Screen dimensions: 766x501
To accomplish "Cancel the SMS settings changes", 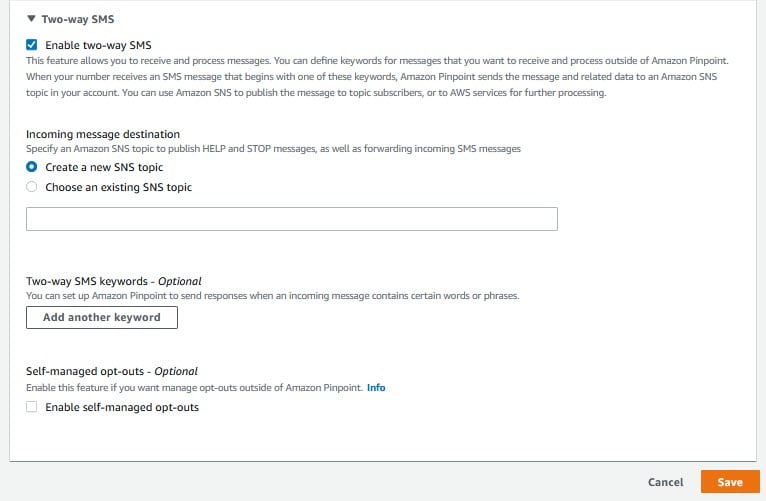I will tap(665, 482).
